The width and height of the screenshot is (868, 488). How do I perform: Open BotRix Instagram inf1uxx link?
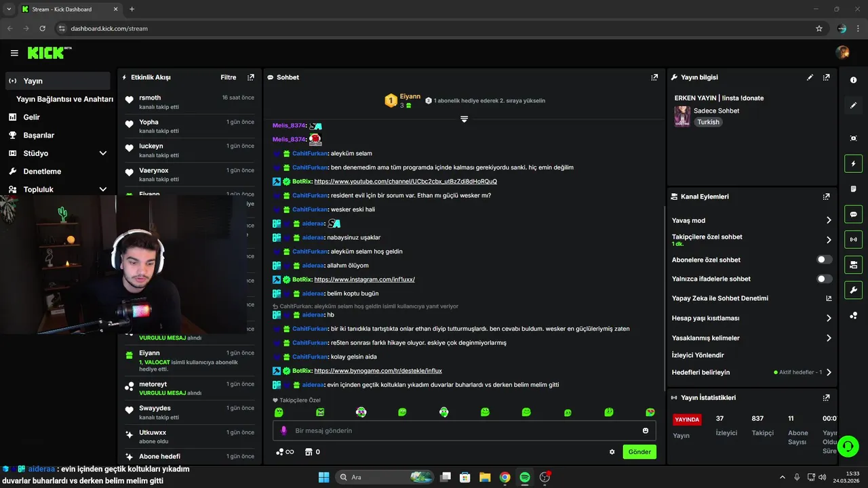[364, 279]
